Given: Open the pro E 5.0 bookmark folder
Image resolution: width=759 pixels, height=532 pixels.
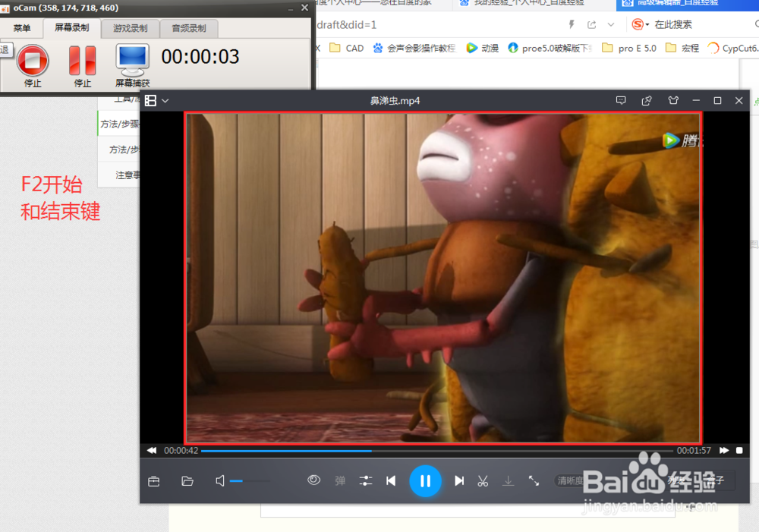Looking at the screenshot, I should (629, 48).
